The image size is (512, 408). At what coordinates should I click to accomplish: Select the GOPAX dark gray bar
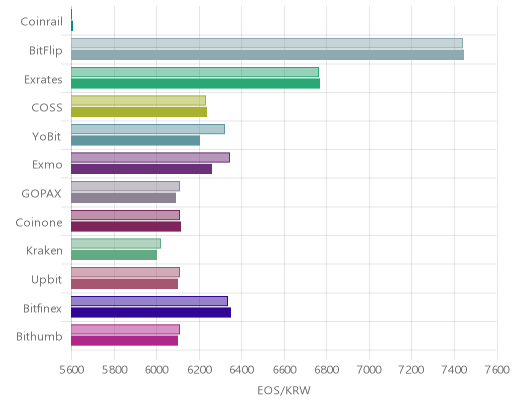click(123, 198)
